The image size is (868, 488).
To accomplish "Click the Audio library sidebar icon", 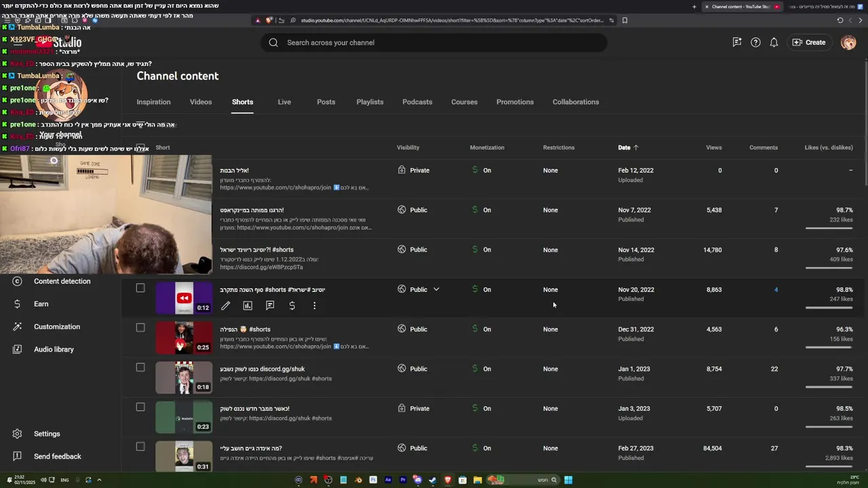I will (x=17, y=349).
